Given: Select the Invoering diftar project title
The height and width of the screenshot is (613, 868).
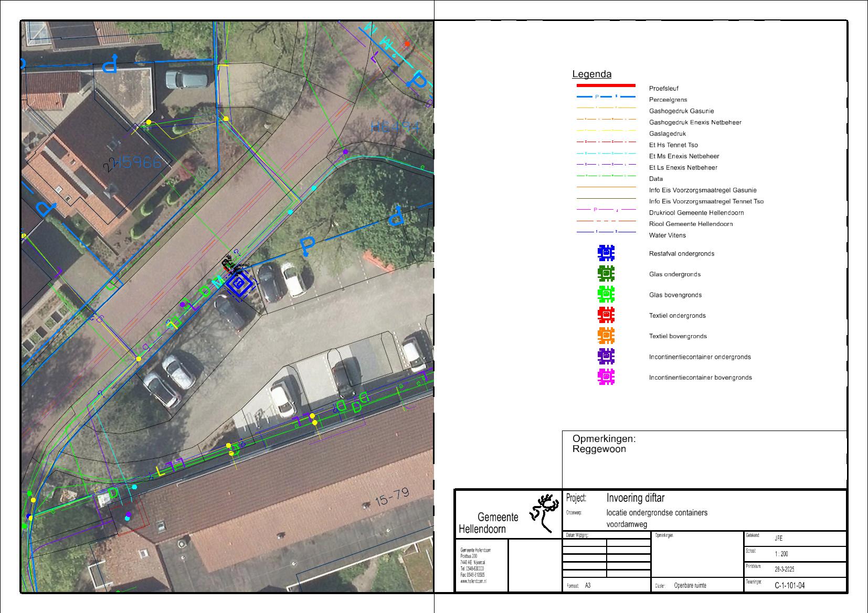Looking at the screenshot, I should tap(635, 498).
